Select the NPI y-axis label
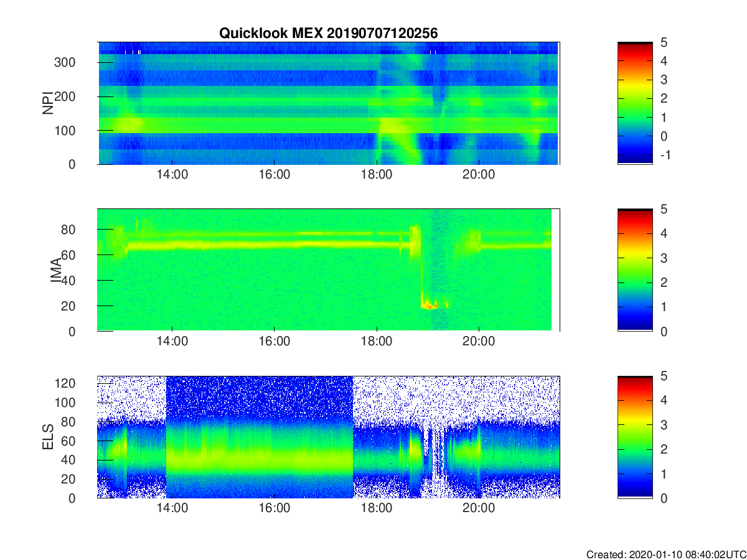 tap(47, 103)
